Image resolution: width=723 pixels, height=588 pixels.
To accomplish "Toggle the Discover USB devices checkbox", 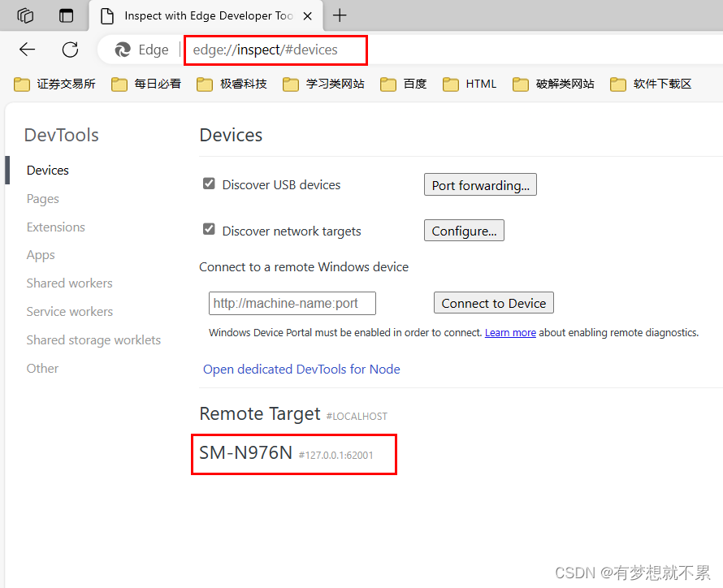I will click(x=209, y=184).
